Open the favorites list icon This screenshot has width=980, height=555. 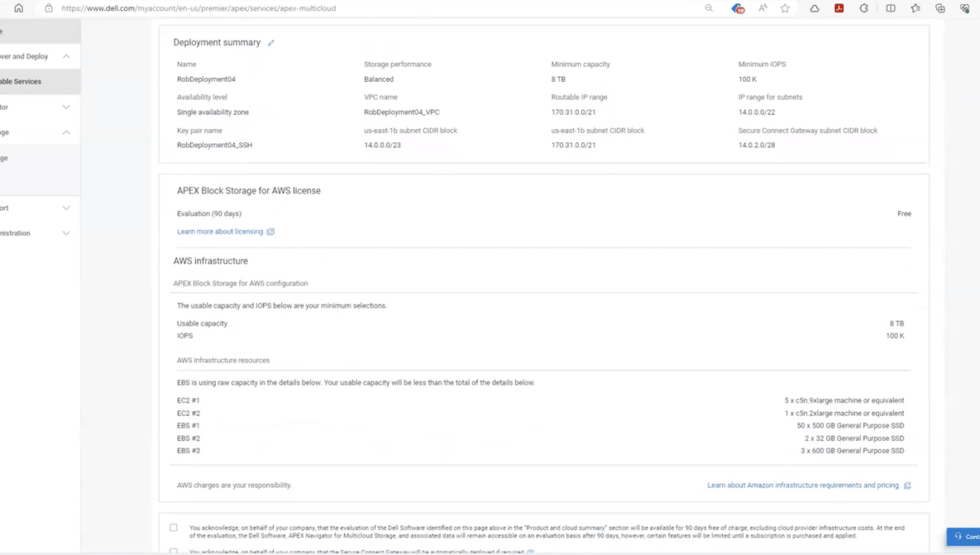916,8
